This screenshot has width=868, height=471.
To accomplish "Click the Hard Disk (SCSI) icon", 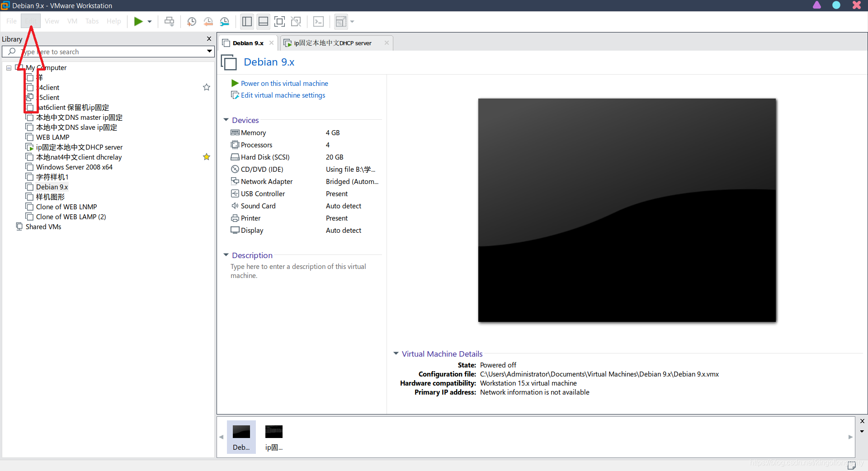I will point(235,157).
